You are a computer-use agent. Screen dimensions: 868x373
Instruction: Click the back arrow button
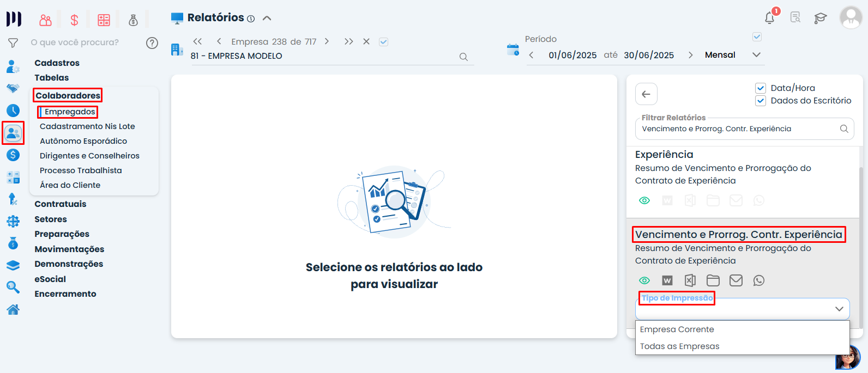pos(646,94)
